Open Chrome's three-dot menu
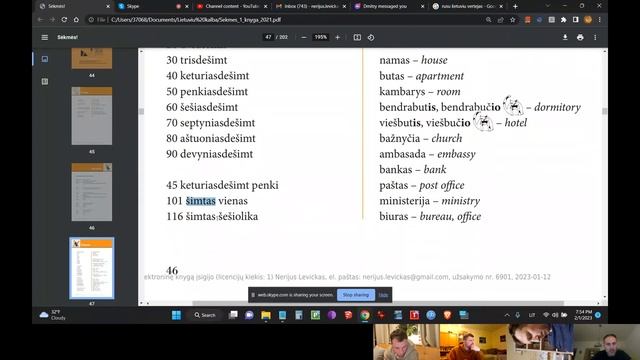The width and height of the screenshot is (640, 360). click(x=600, y=20)
